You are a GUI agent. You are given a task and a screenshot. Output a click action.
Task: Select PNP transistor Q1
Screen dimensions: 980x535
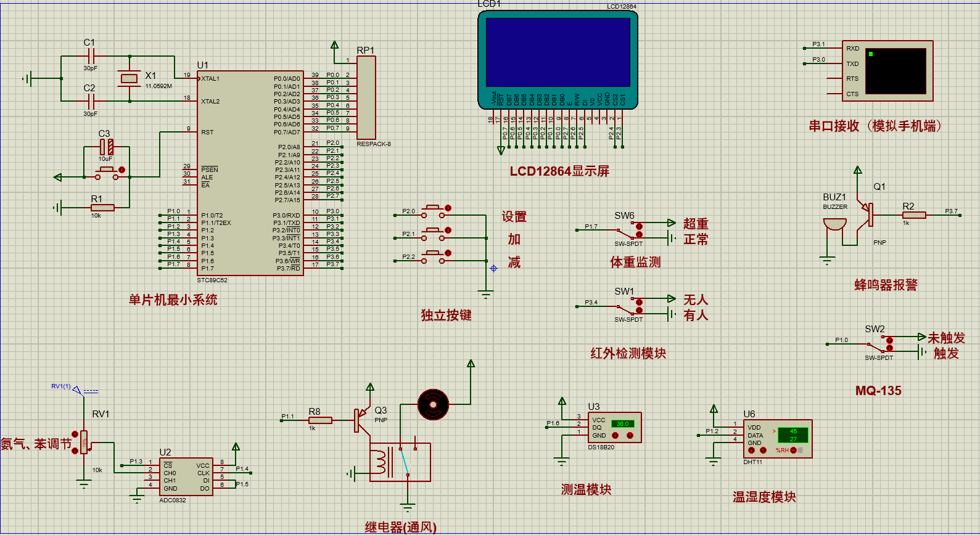[865, 215]
